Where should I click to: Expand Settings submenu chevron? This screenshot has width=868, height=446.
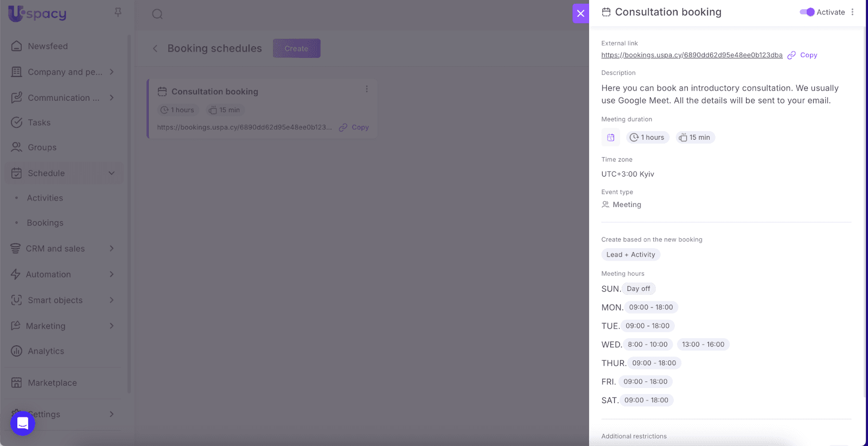pos(112,414)
